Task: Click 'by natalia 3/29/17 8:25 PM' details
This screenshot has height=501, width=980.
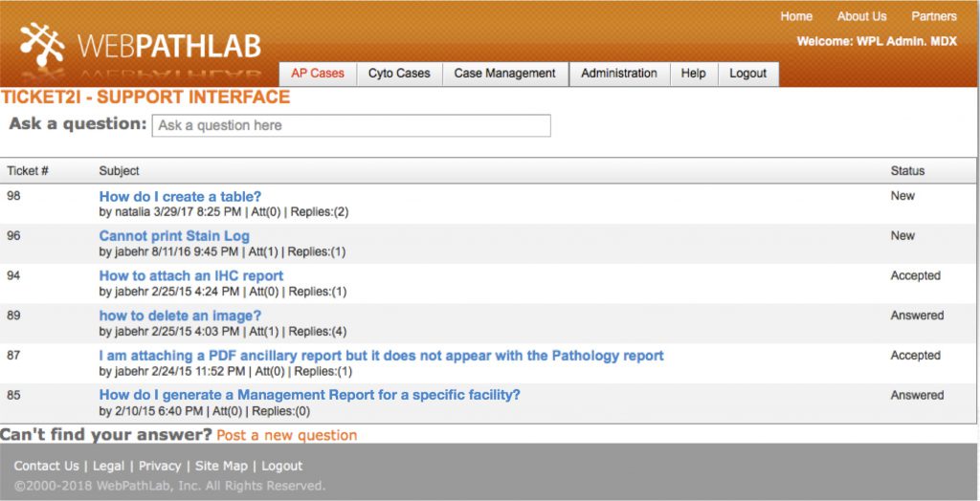Action: (170, 212)
